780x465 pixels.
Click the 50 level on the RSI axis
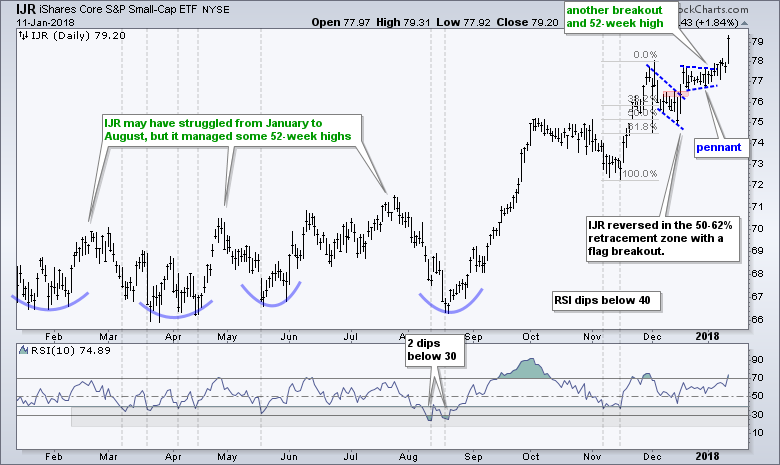[757, 396]
